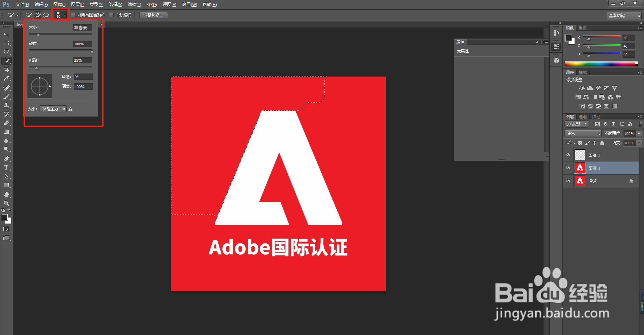The image size is (644, 335).
Task: Open the 图像(I) menu
Action: [59, 5]
